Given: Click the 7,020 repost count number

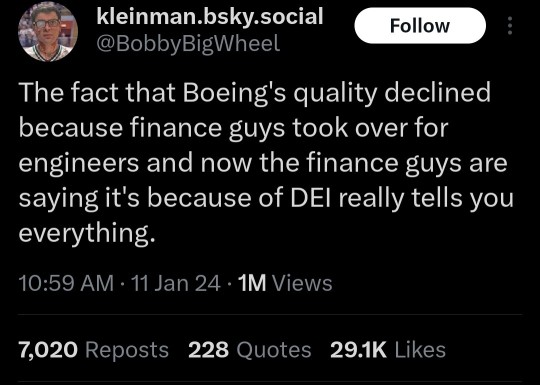Looking at the screenshot, I should point(48,350).
